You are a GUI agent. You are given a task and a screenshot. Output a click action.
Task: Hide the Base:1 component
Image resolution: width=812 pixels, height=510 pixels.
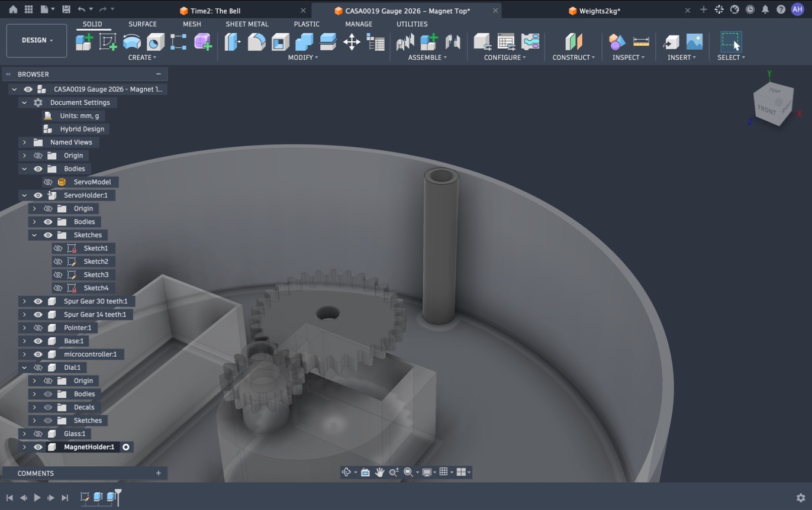pyautogui.click(x=38, y=341)
